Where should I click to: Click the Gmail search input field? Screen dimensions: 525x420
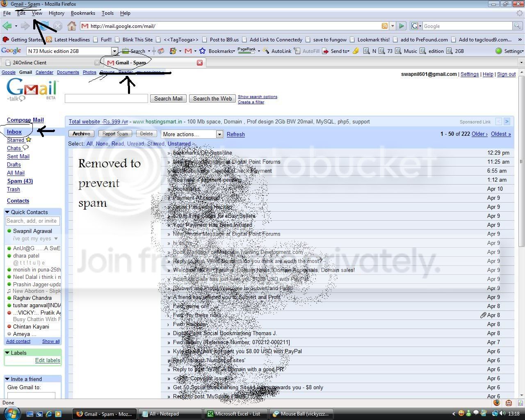[106, 98]
